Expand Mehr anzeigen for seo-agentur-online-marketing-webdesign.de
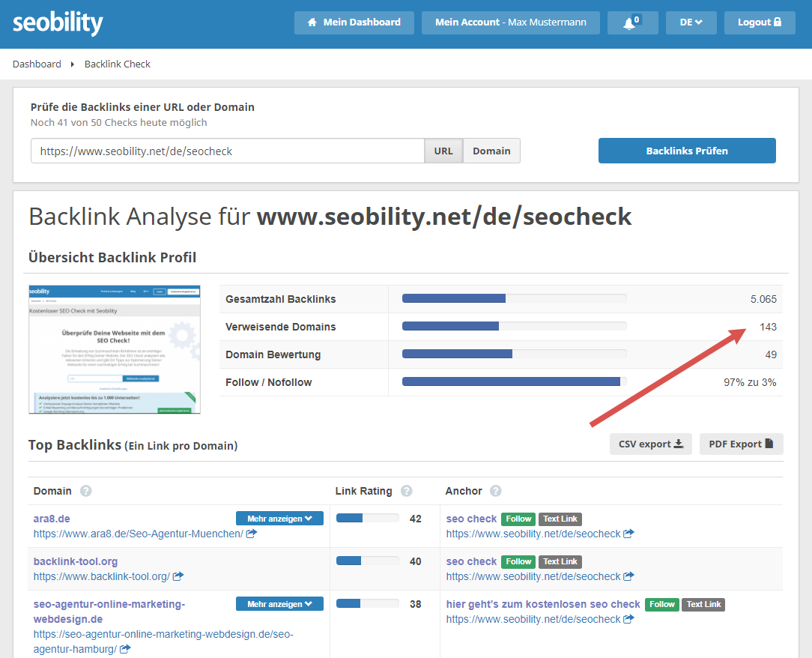Image resolution: width=812 pixels, height=658 pixels. click(279, 603)
